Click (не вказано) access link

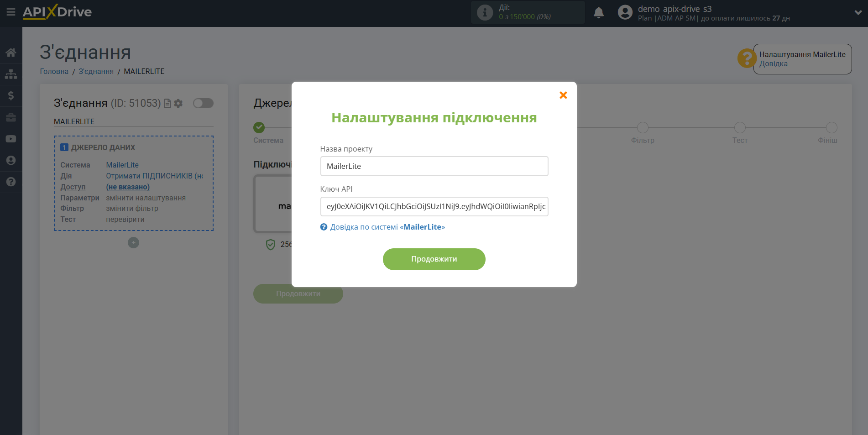point(128,187)
